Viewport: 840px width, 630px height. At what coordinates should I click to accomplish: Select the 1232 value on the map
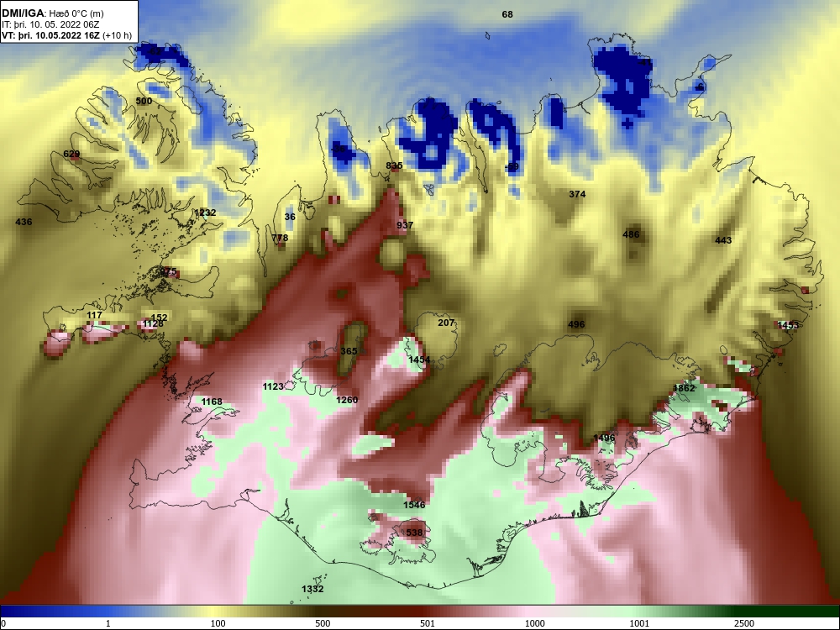[x=205, y=213]
